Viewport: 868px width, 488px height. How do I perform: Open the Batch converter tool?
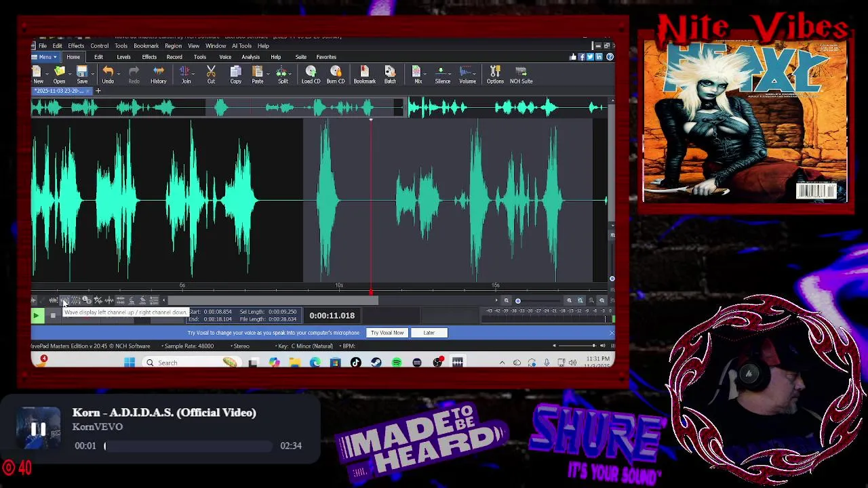pos(390,75)
